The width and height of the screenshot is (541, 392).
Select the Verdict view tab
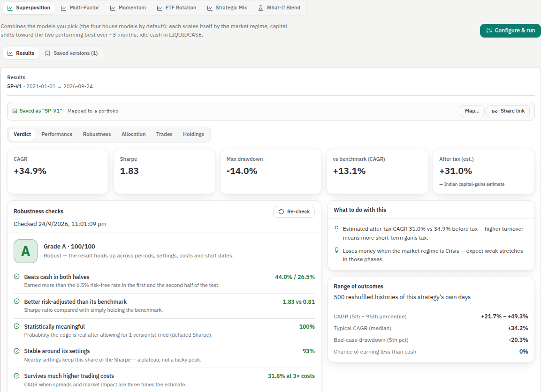[22, 135]
